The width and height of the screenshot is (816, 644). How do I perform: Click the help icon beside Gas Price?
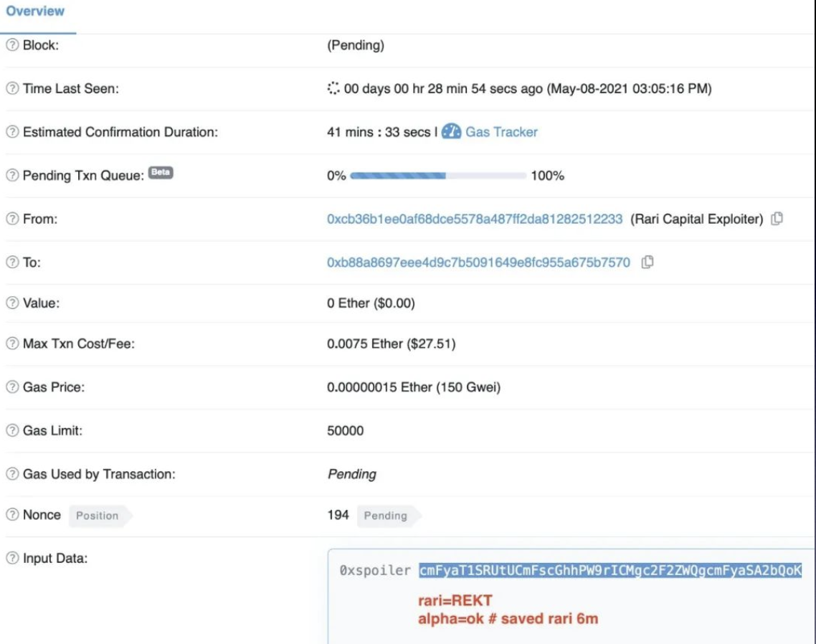coord(12,387)
